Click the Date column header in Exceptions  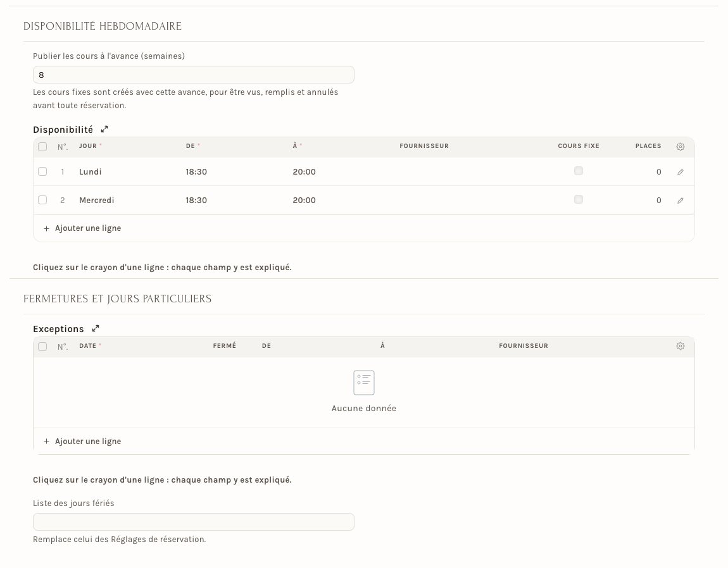pyautogui.click(x=88, y=346)
